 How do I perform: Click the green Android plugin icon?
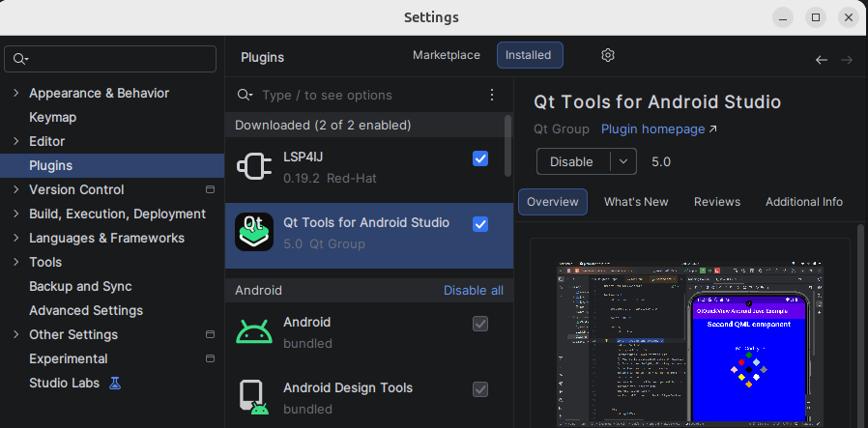[x=253, y=331]
